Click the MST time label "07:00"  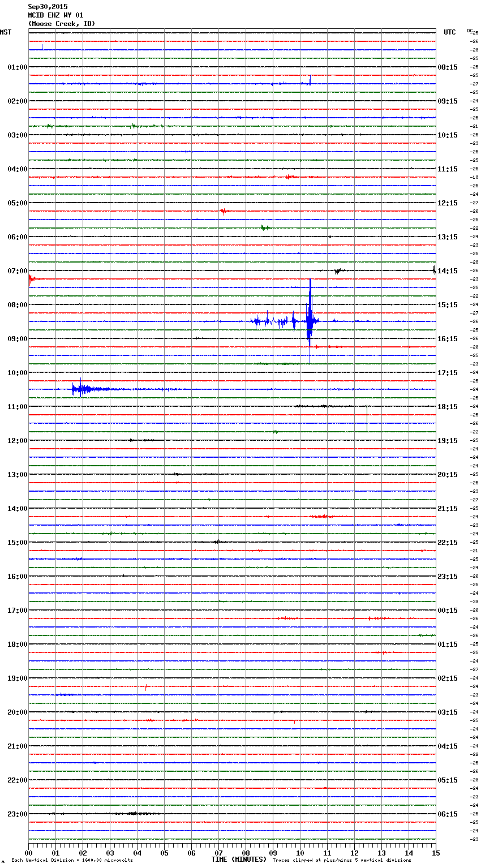18,271
